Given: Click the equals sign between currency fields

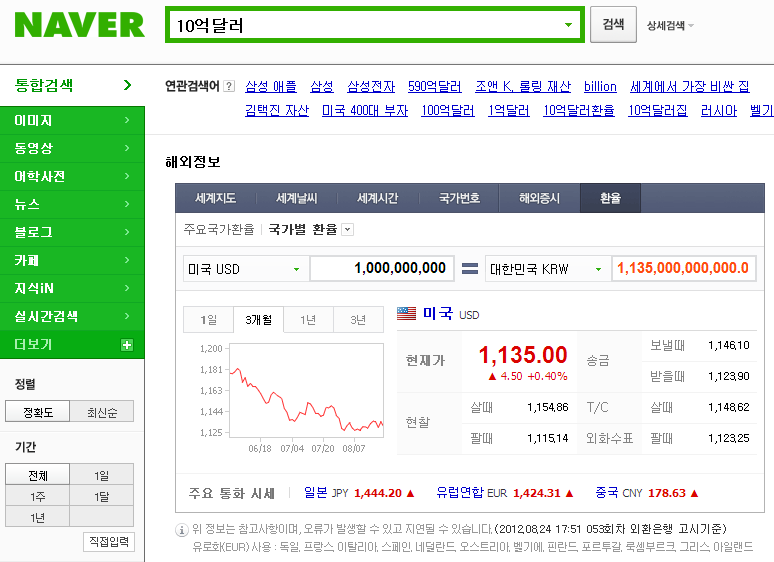Looking at the screenshot, I should click(x=470, y=268).
